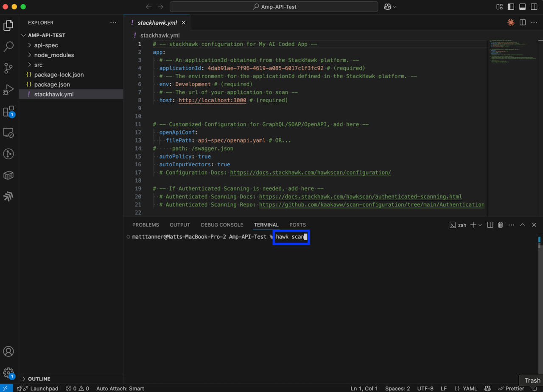Screen dimensions: 543x392
Task: Toggle the bottom panel layout icon
Action: pos(522,7)
